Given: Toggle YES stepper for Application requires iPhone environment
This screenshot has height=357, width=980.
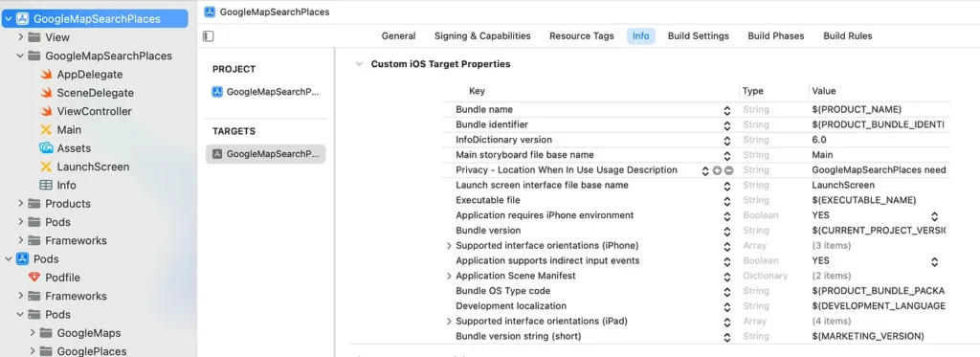Looking at the screenshot, I should click(934, 215).
